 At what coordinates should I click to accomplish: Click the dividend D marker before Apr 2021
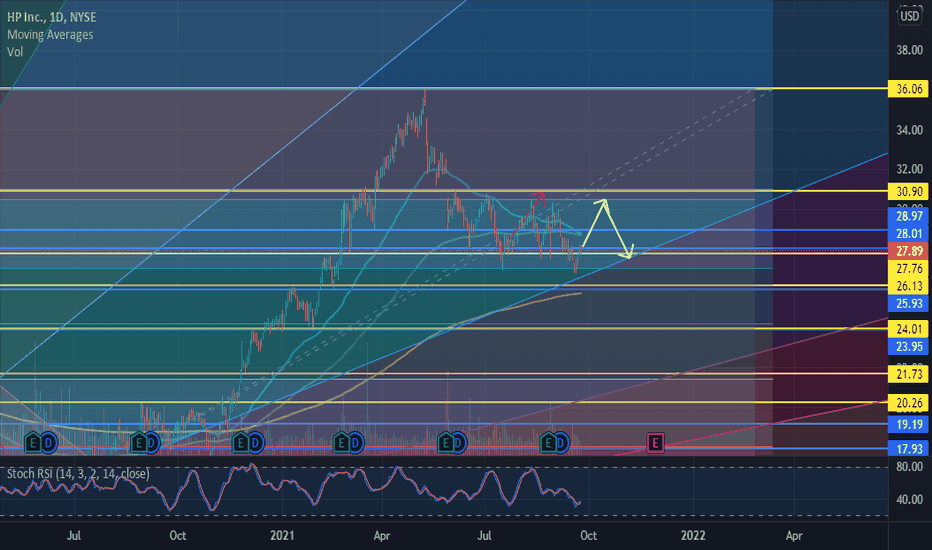355,442
